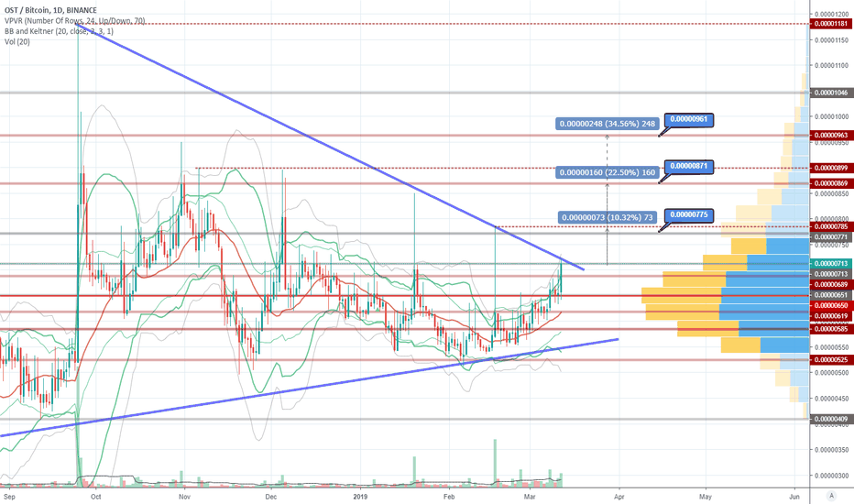Viewport: 854px width, 504px height.
Task: Click the 0.00001100 scale tick label
Action: [832, 65]
